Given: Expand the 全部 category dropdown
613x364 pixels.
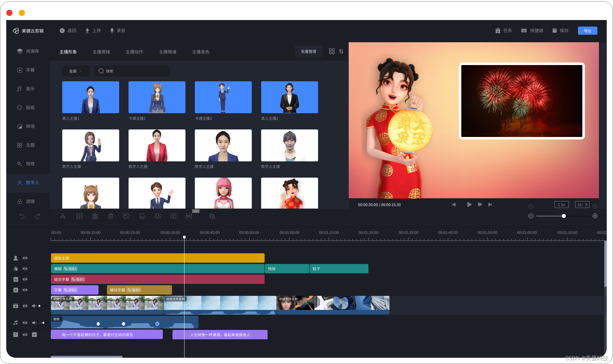Looking at the screenshot, I should point(76,71).
